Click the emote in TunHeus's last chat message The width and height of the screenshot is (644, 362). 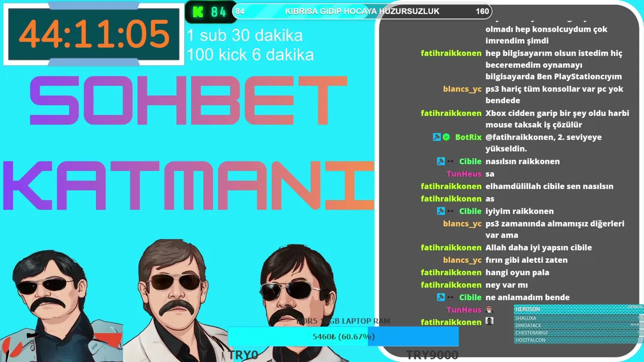[489, 310]
